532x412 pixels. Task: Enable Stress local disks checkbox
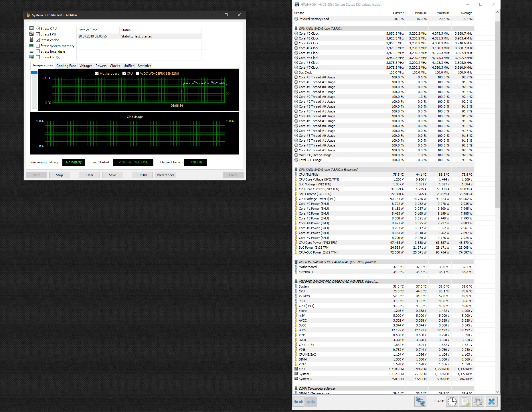(38, 51)
